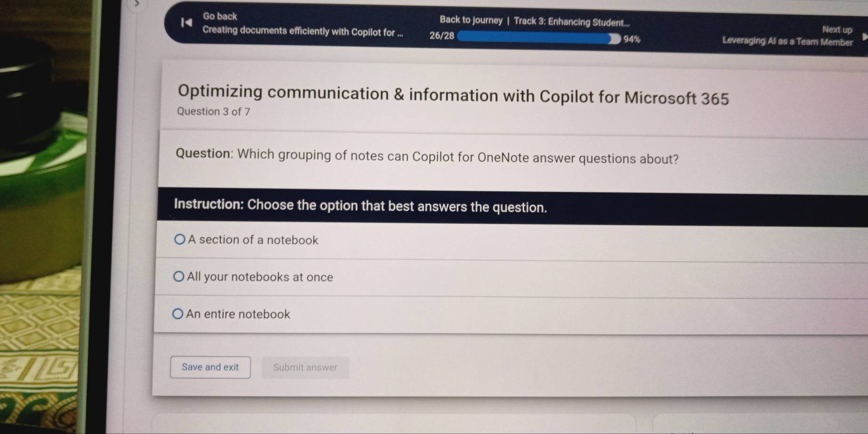This screenshot has width=868, height=434.
Task: Click the 'Question 3 of 7' text
Action: (213, 111)
